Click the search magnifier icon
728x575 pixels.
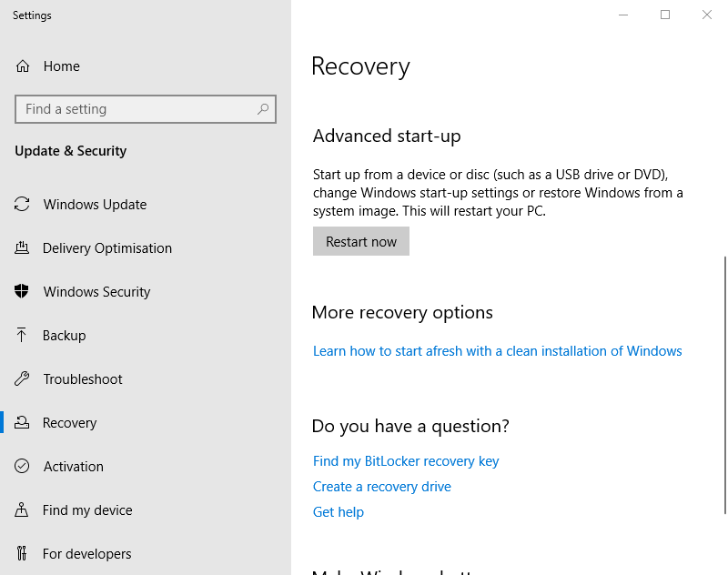[x=263, y=109]
